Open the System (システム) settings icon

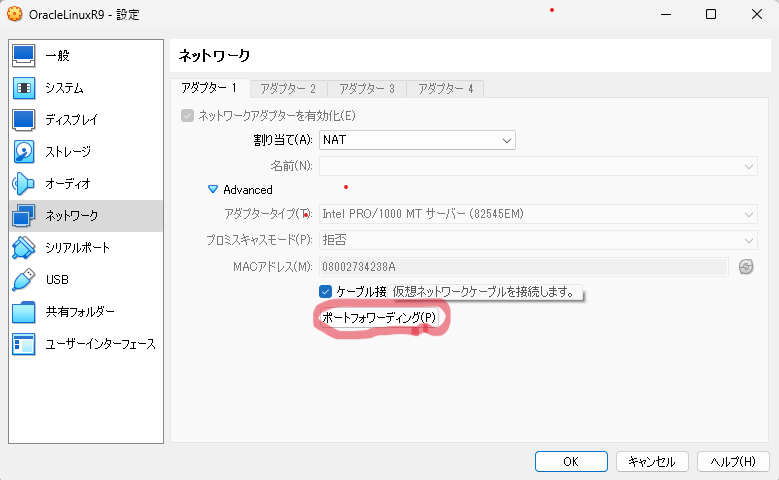pos(24,88)
